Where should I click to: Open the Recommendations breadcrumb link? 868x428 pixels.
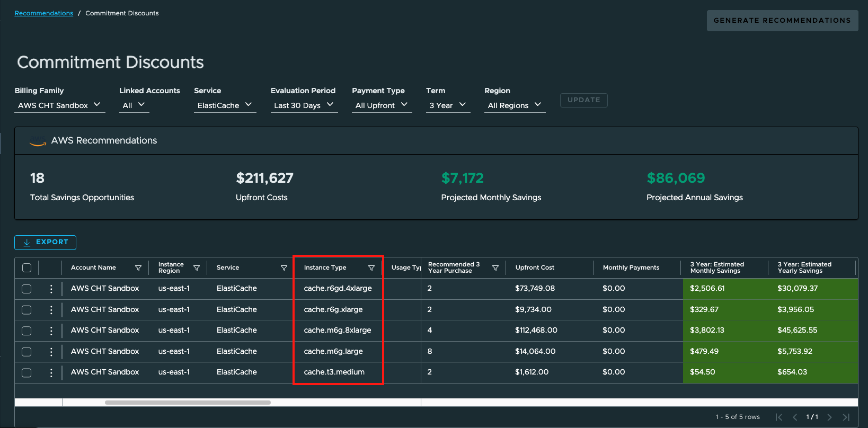pyautogui.click(x=44, y=13)
